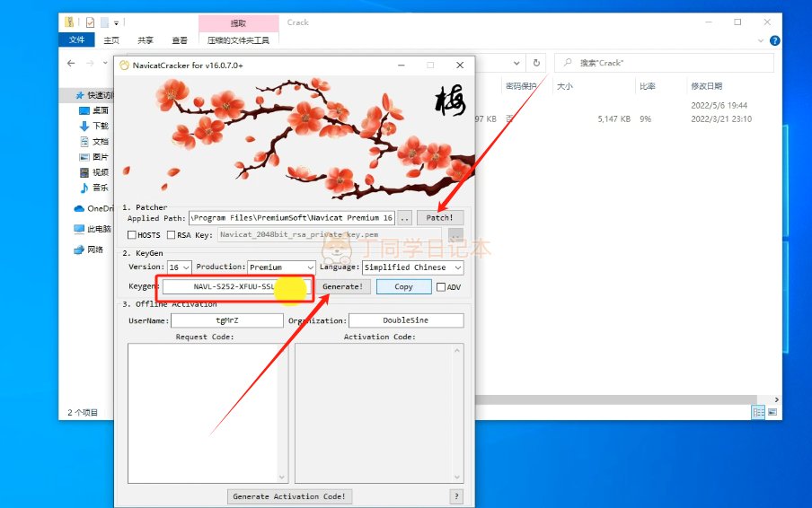Focus the Organization field with DoubleSine
Image resolution: width=812 pixels, height=508 pixels.
pos(406,320)
